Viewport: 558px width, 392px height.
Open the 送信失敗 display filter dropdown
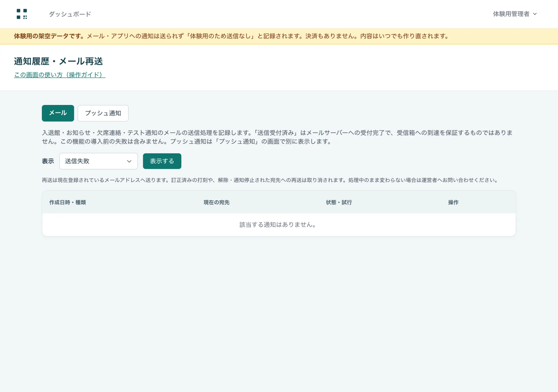point(98,161)
